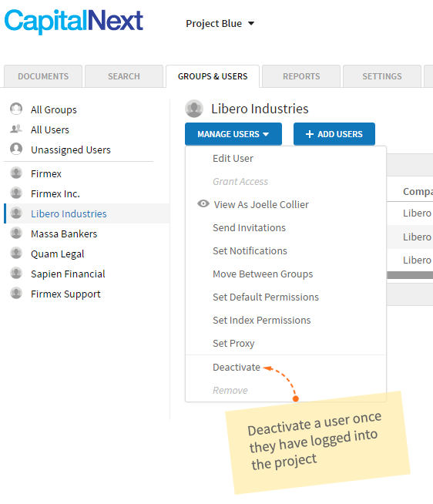Click the All Groups icon
The width and height of the screenshot is (433, 504).
[x=16, y=109]
